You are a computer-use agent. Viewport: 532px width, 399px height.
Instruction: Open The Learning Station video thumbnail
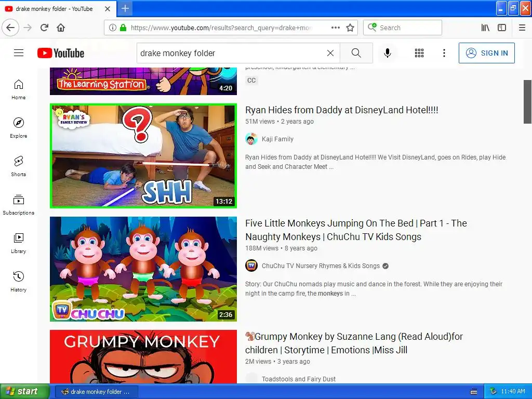tap(143, 81)
